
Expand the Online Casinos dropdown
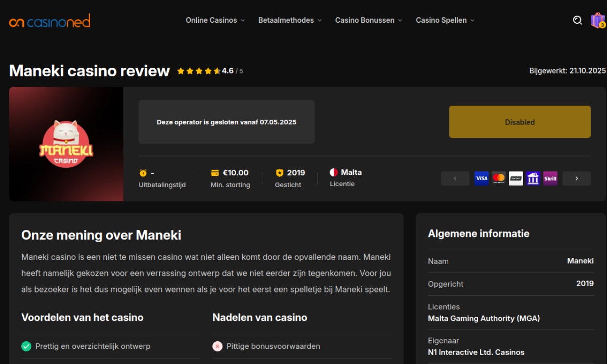pyautogui.click(x=215, y=20)
